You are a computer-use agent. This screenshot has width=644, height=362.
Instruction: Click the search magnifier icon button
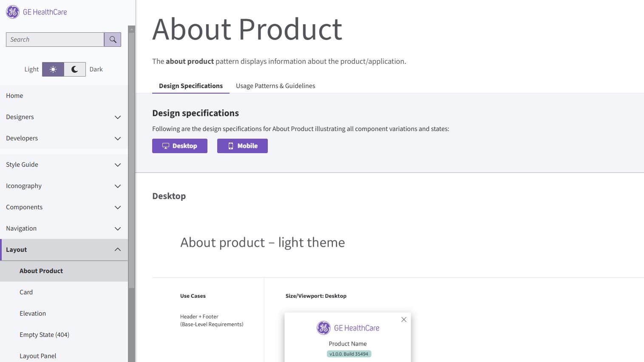click(x=113, y=40)
